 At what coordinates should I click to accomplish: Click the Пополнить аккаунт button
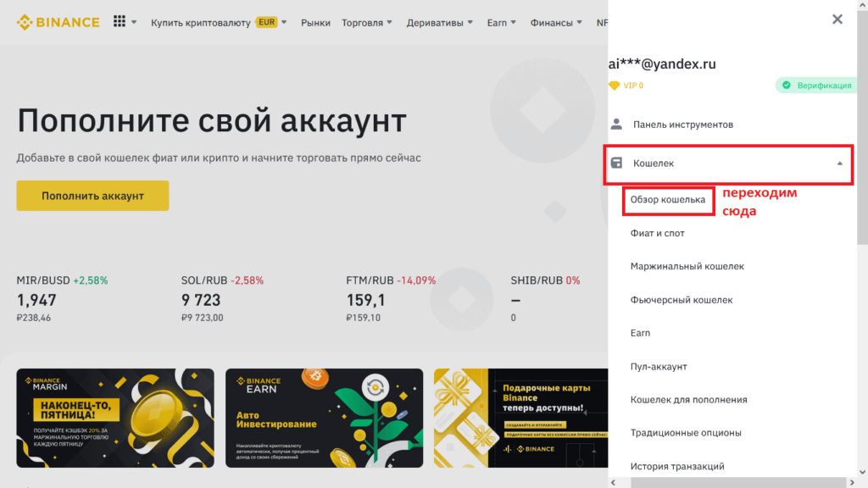[92, 195]
